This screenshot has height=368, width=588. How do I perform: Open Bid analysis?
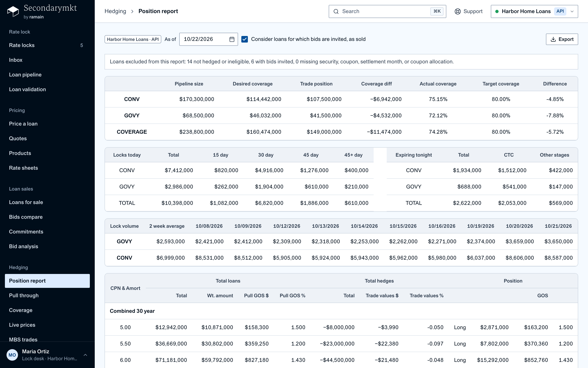tap(47, 247)
